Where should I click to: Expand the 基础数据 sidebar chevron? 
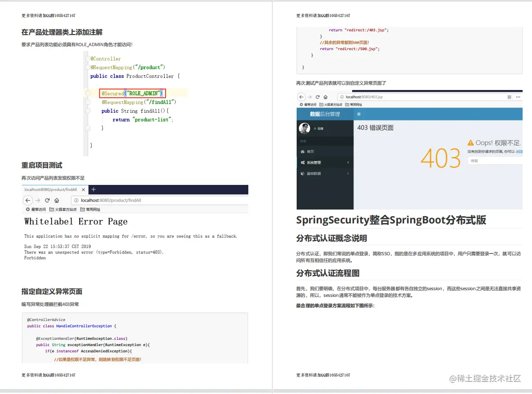[348, 173]
